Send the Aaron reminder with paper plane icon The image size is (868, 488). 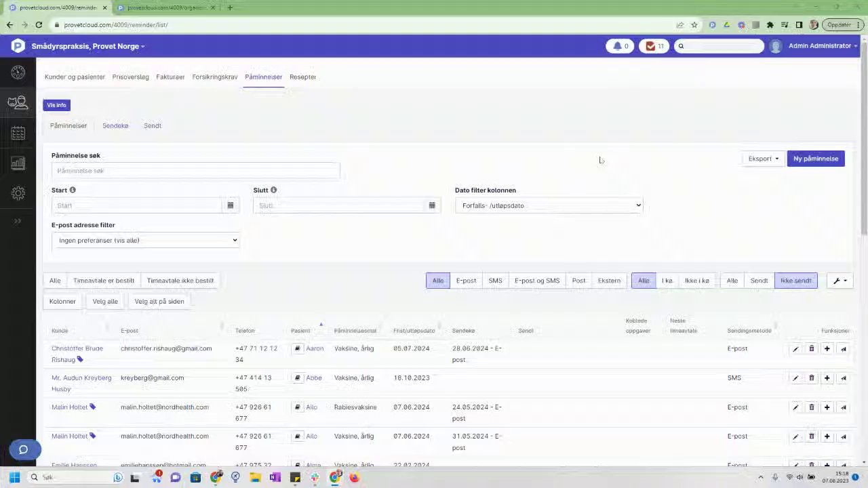pyautogui.click(x=843, y=349)
